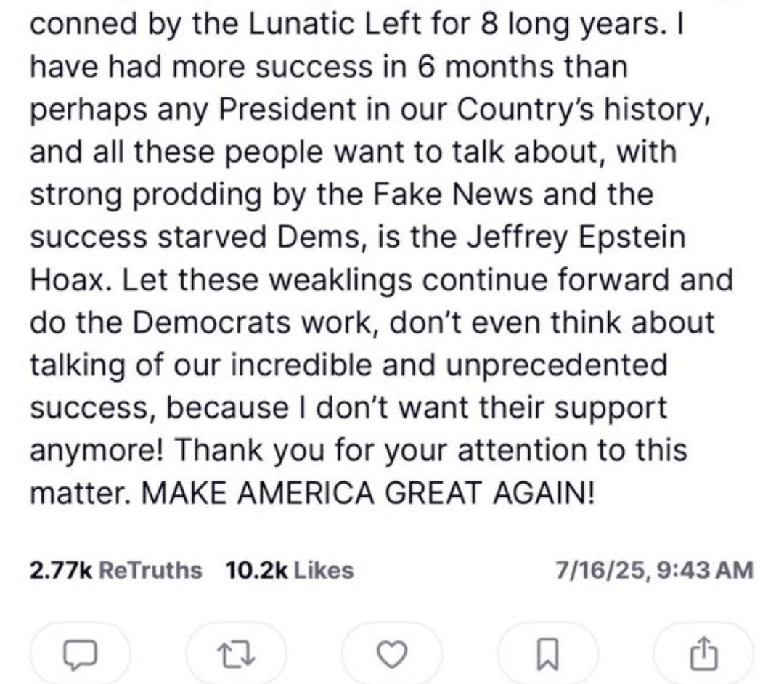Click the "10.2k" count number

pos(258,570)
